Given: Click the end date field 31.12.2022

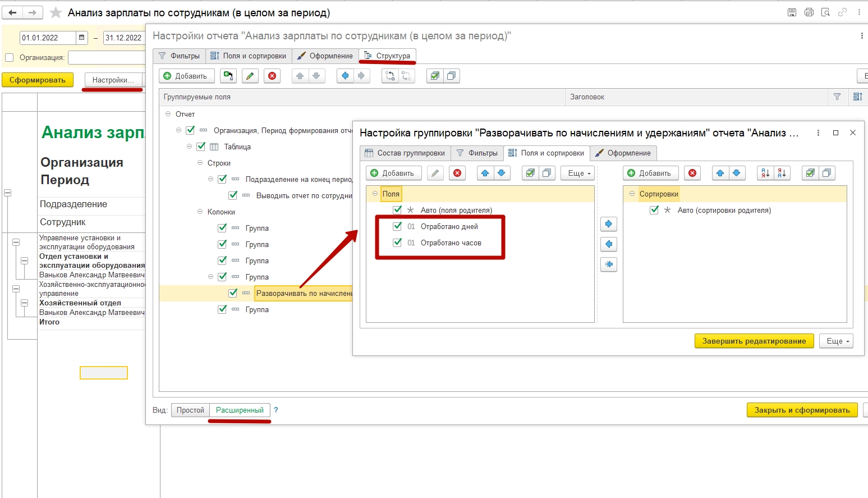Looking at the screenshot, I should click(123, 38).
